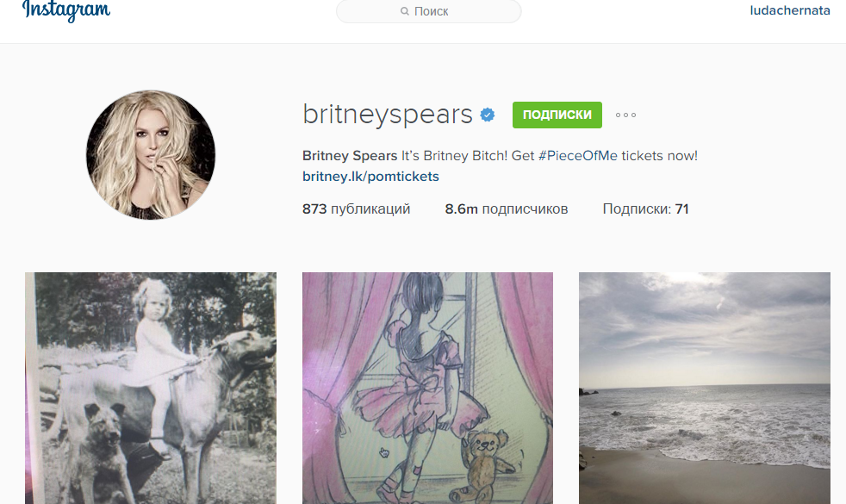
Task: Click the blue verified badge
Action: (488, 115)
